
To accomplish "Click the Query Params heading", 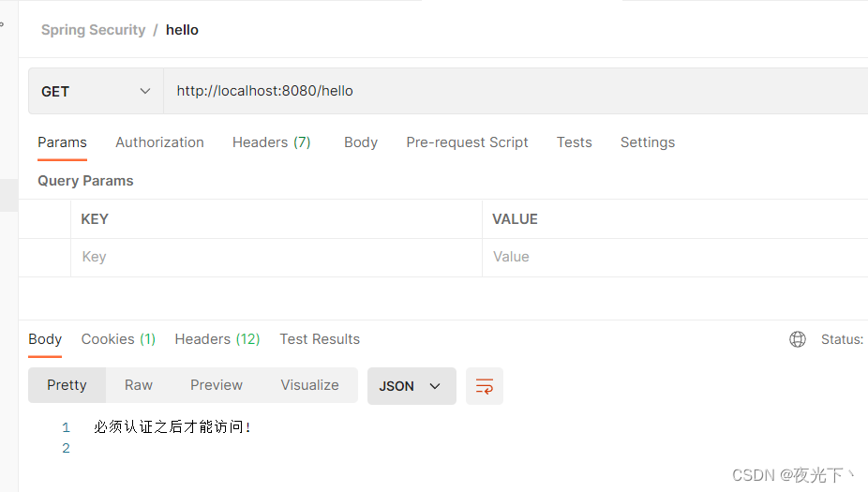I will point(85,181).
